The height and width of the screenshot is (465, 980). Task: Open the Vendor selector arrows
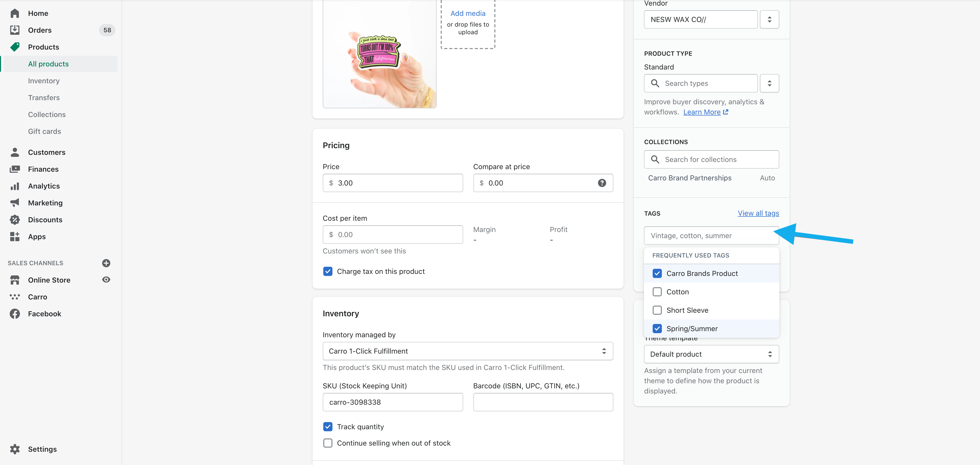click(x=769, y=19)
